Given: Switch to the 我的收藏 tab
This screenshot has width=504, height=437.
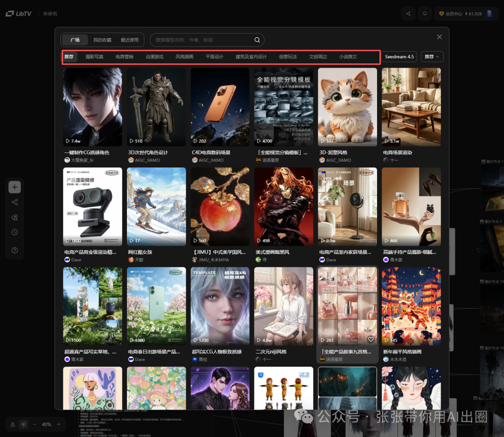Looking at the screenshot, I should pyautogui.click(x=102, y=40).
